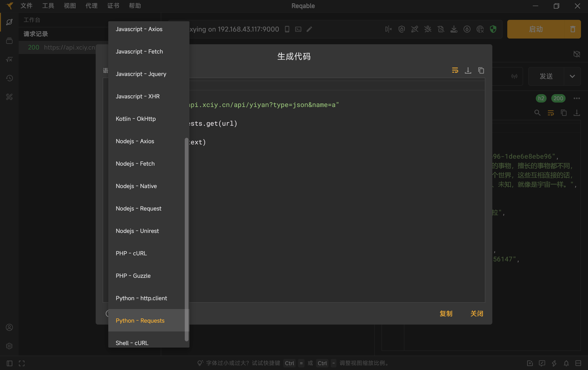This screenshot has height=370, width=588.
Task: Select Nodejs - Axios entry
Action: point(148,141)
